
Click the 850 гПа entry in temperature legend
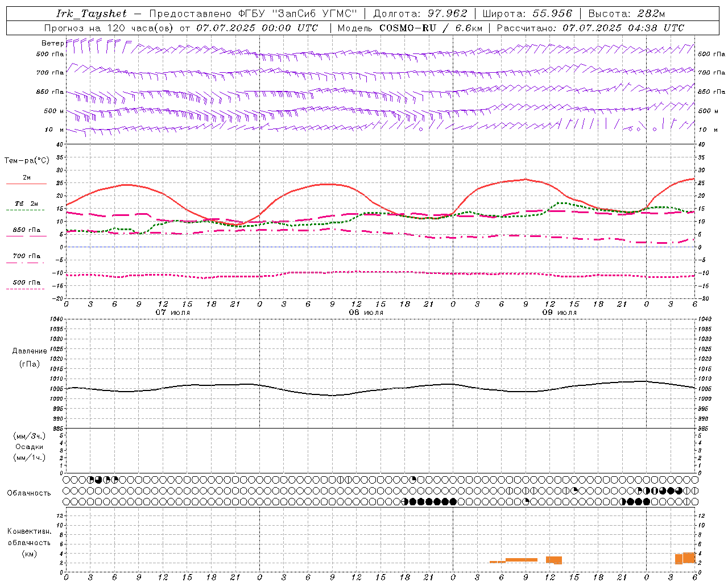[27, 230]
